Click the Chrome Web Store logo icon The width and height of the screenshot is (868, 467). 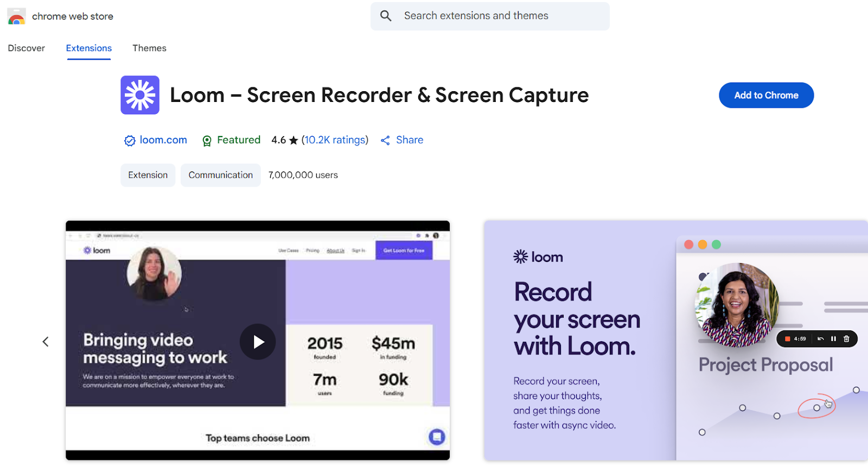(16, 16)
